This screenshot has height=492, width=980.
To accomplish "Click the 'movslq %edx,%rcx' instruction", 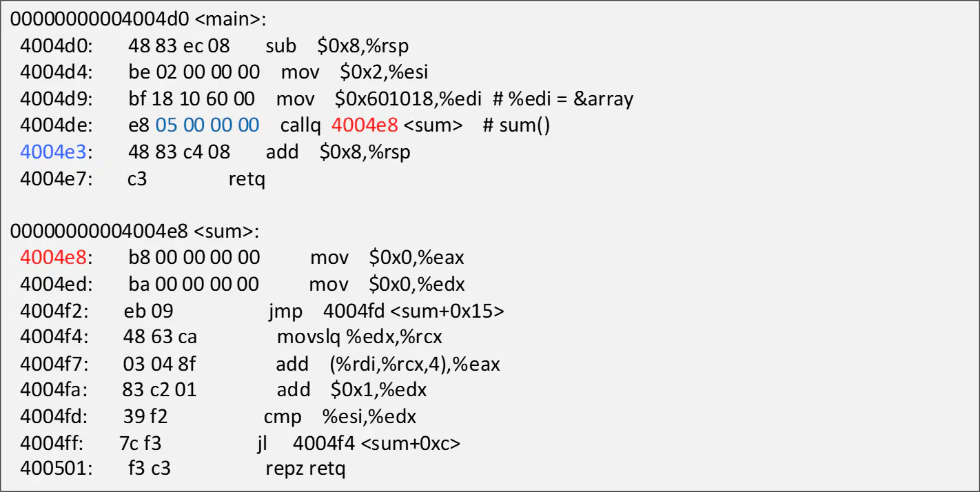I will [x=359, y=337].
